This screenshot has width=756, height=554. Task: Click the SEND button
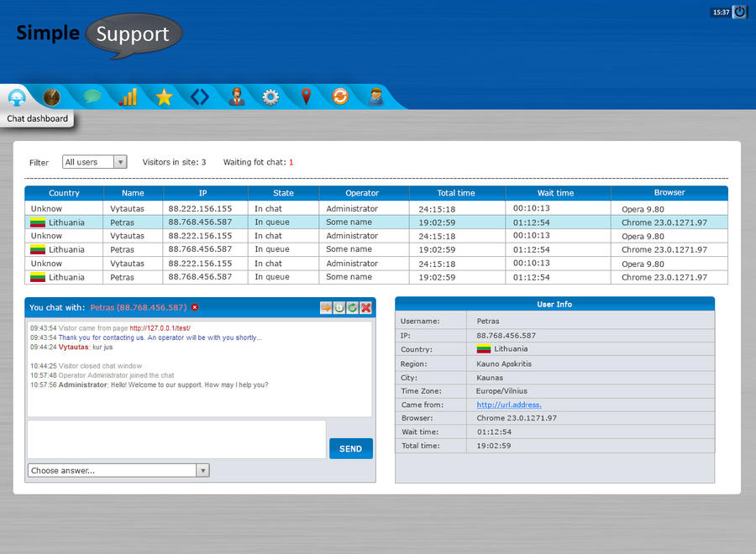point(350,448)
